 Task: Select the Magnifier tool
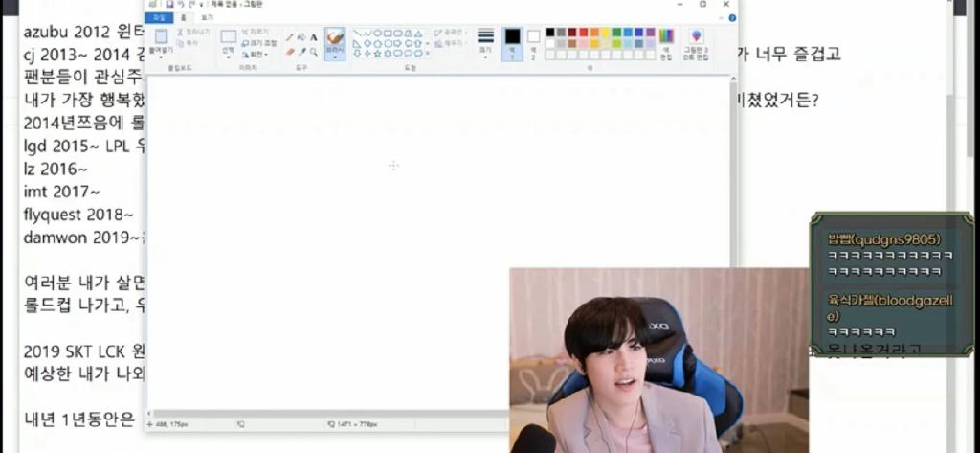click(313, 52)
